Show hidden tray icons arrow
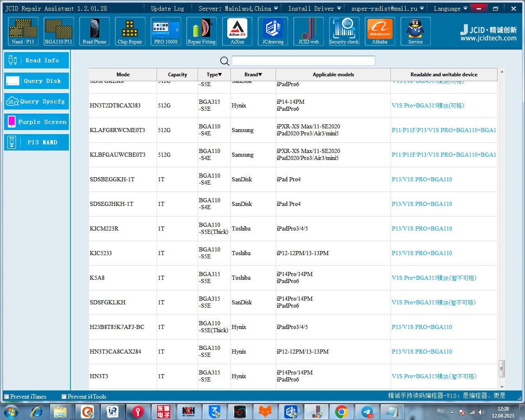 pyautogui.click(x=452, y=412)
